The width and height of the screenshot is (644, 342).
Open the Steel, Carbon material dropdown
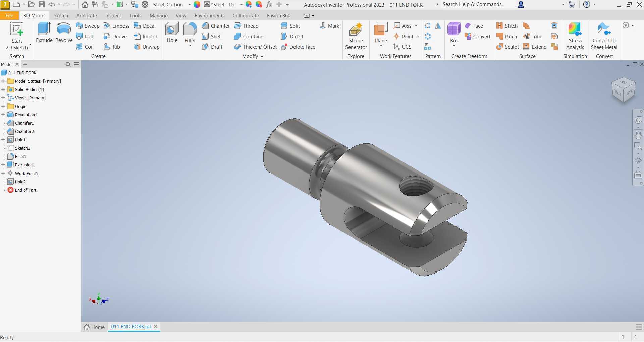(189, 5)
